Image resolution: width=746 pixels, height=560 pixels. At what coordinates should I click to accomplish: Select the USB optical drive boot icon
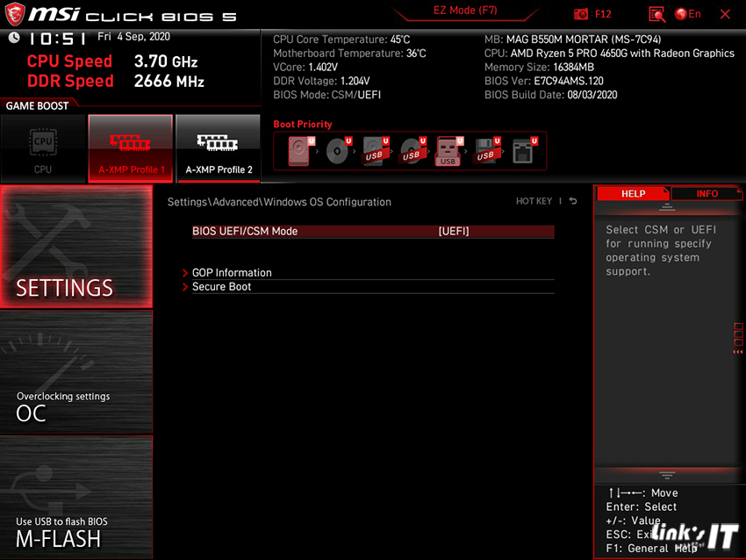click(412, 151)
